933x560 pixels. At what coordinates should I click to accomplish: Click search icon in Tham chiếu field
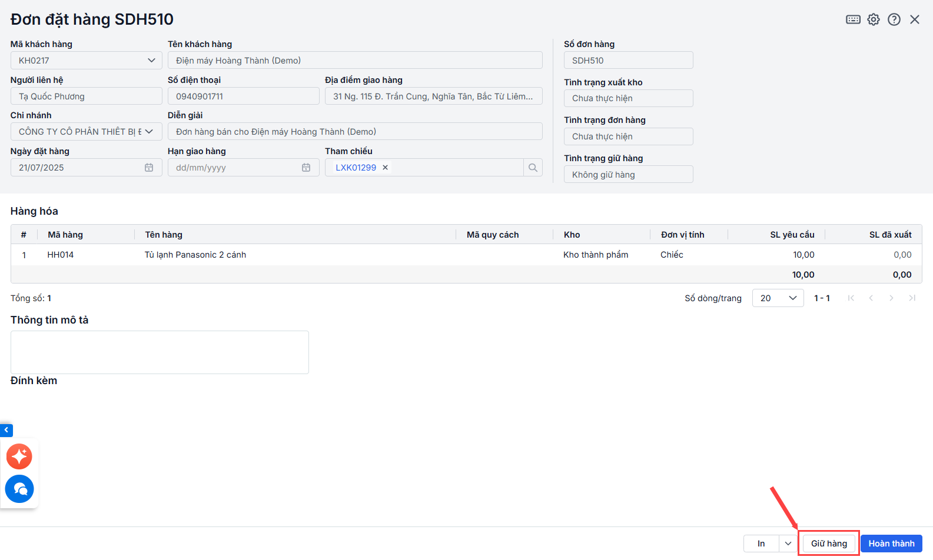tap(533, 168)
